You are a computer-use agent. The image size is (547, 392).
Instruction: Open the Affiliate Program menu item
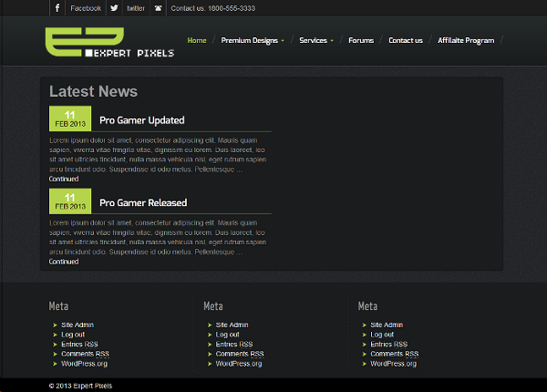pyautogui.click(x=466, y=40)
